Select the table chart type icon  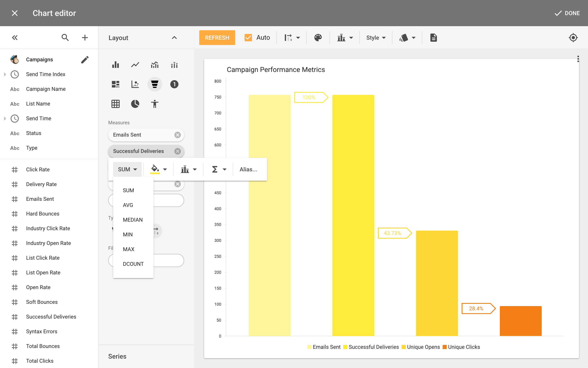click(116, 104)
